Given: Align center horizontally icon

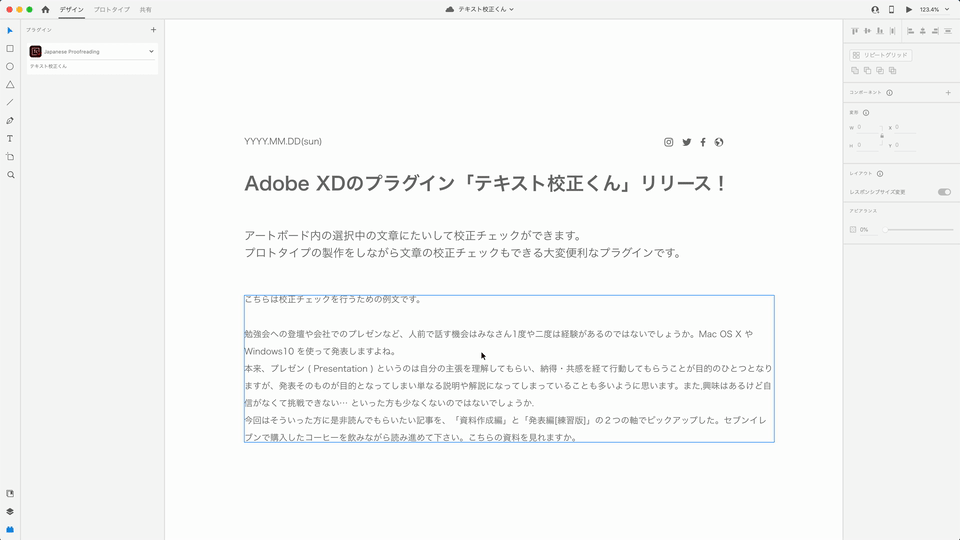Looking at the screenshot, I should pyautogui.click(x=923, y=31).
